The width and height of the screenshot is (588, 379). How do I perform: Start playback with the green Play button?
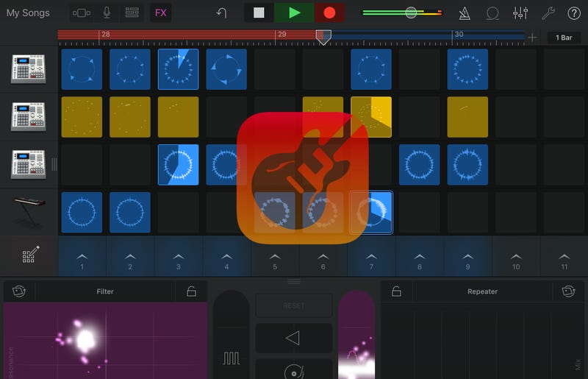pos(295,13)
